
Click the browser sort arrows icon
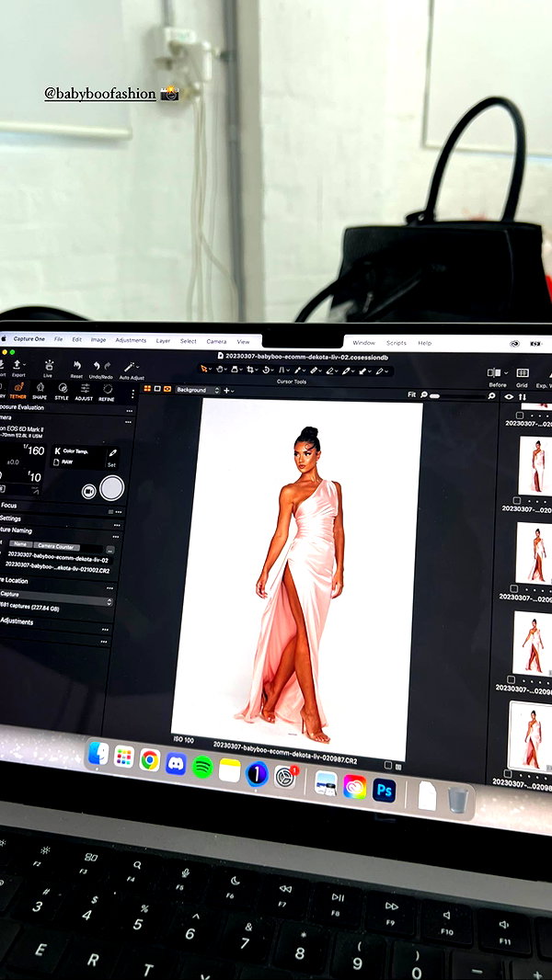click(x=522, y=396)
